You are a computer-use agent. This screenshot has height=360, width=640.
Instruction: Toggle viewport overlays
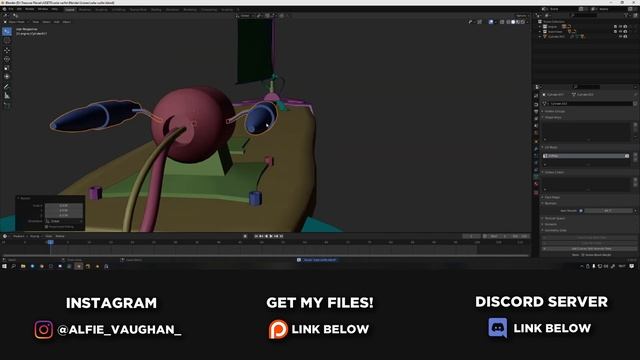point(491,22)
